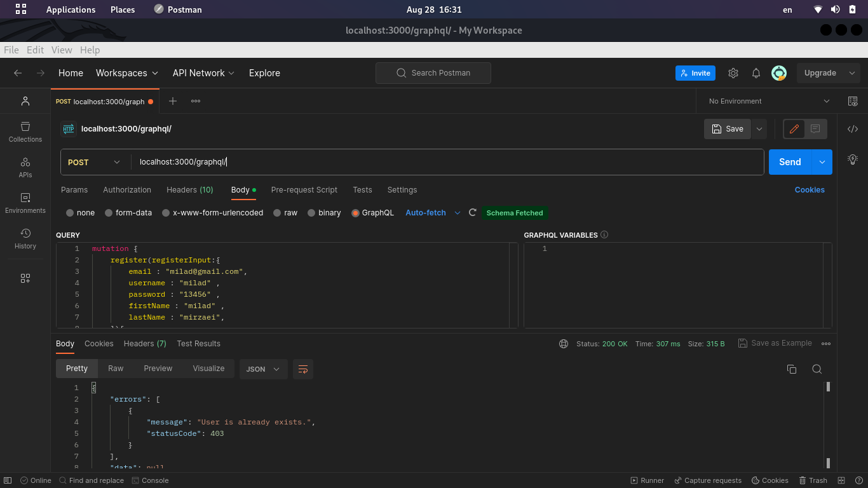Open notifications bell icon

pyautogui.click(x=756, y=73)
